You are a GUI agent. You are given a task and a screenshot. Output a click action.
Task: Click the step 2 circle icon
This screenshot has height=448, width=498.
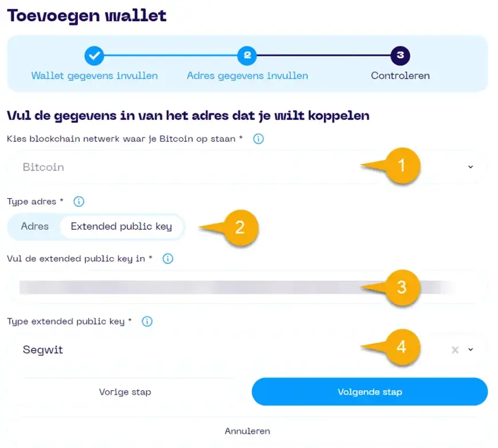pyautogui.click(x=248, y=56)
